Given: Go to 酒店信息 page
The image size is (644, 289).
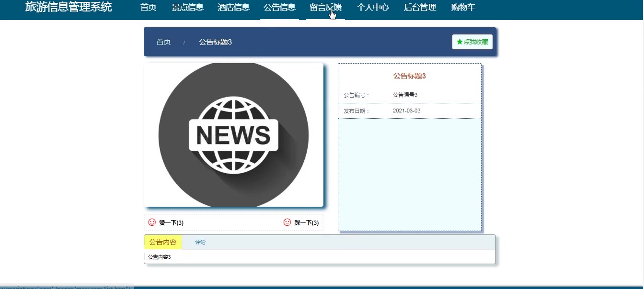Looking at the screenshot, I should click(x=233, y=8).
